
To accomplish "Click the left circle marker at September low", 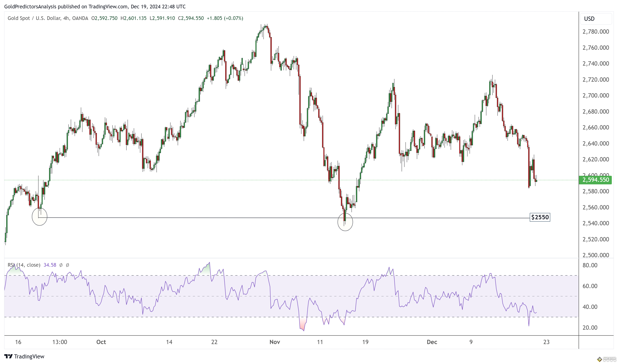I will point(39,217).
